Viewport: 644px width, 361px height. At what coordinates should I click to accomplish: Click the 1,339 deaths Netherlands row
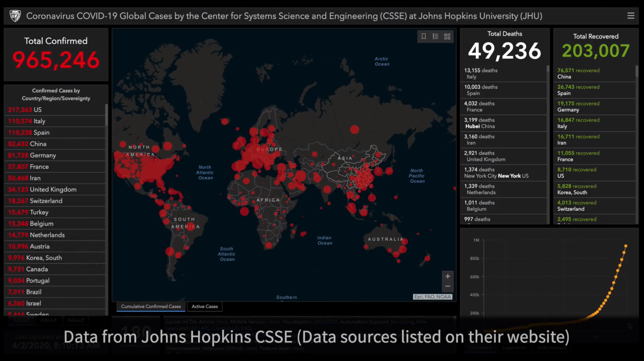pos(503,189)
